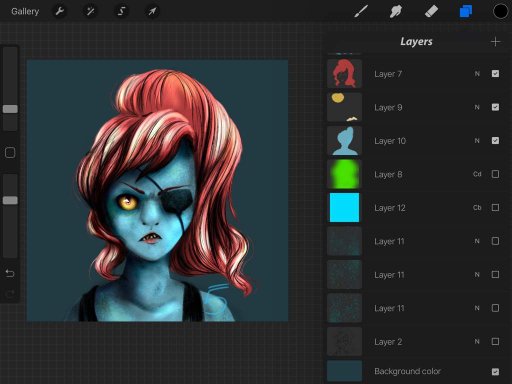
Task: Tap the undo arrow
Action: point(10,274)
